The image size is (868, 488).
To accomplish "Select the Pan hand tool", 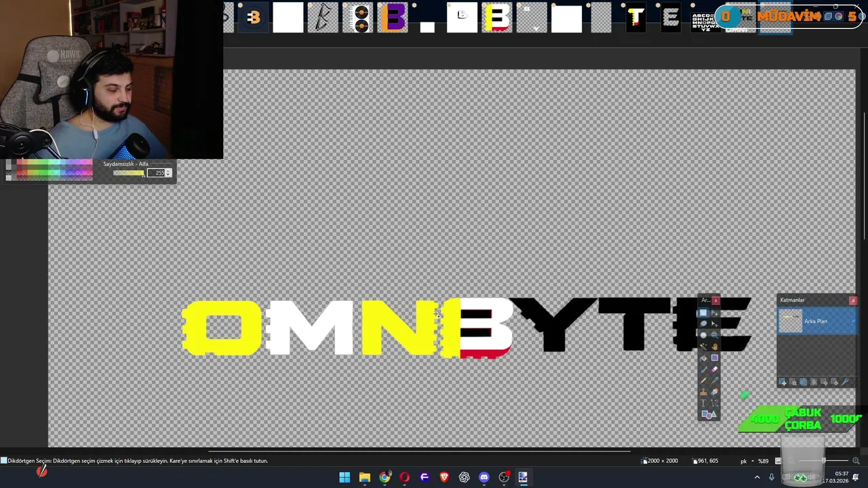I will [x=715, y=346].
